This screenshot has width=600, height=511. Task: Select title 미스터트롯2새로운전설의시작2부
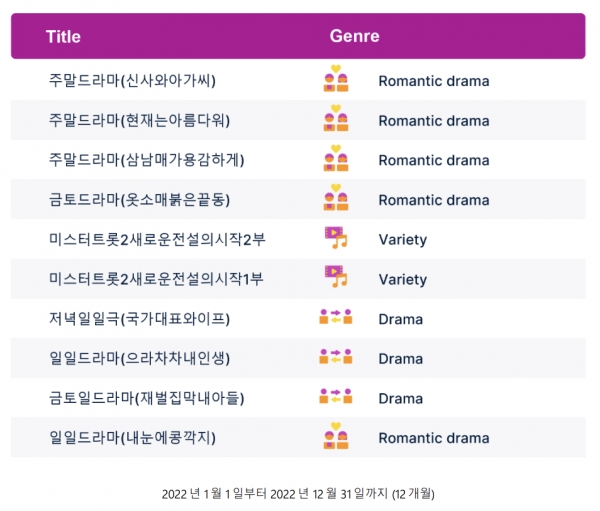tap(157, 240)
